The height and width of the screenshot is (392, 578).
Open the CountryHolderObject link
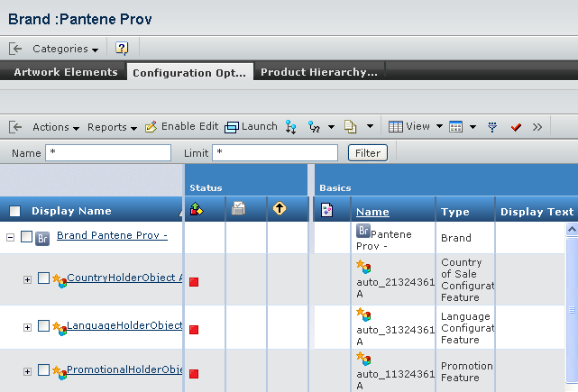(124, 278)
